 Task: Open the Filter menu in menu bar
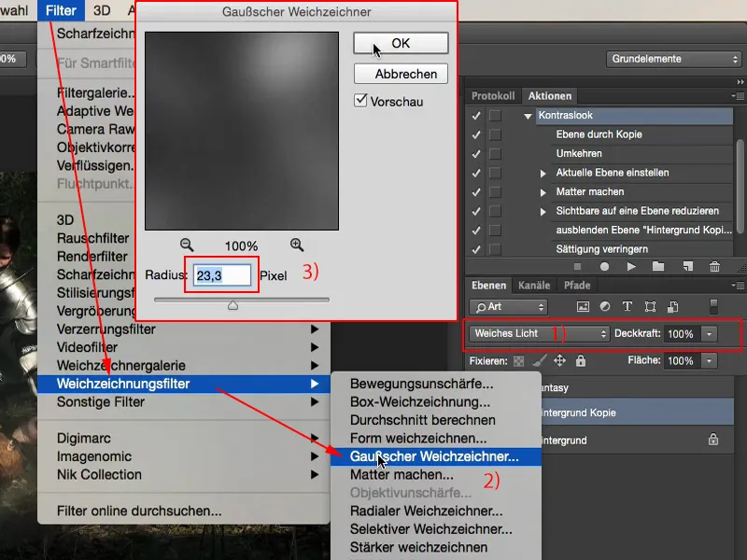(x=61, y=10)
